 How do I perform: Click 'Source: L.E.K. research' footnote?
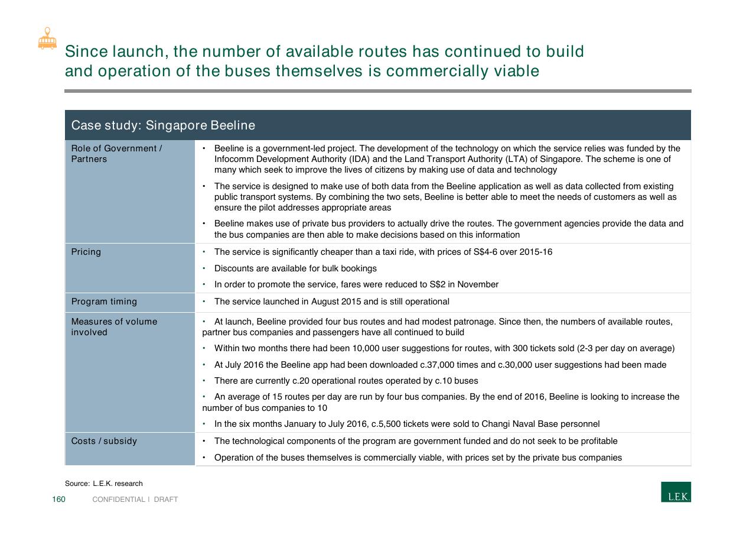[104, 484]
